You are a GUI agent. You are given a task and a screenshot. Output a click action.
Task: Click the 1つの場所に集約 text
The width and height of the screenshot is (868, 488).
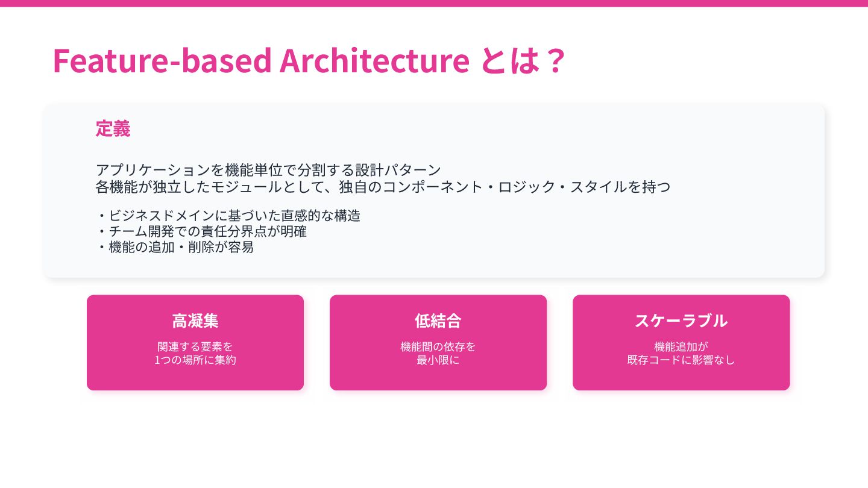pyautogui.click(x=195, y=360)
